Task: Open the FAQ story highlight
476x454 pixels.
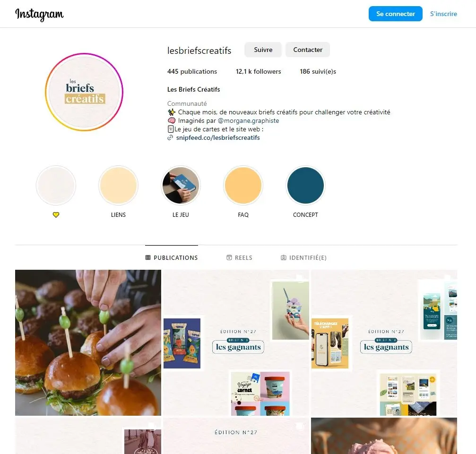Action: coord(243,185)
